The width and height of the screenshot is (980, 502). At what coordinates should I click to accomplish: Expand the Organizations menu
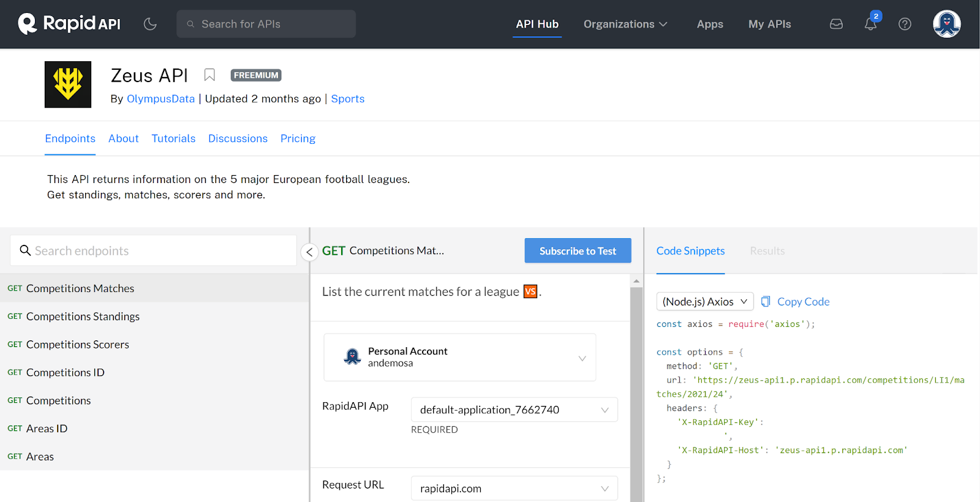(x=625, y=24)
